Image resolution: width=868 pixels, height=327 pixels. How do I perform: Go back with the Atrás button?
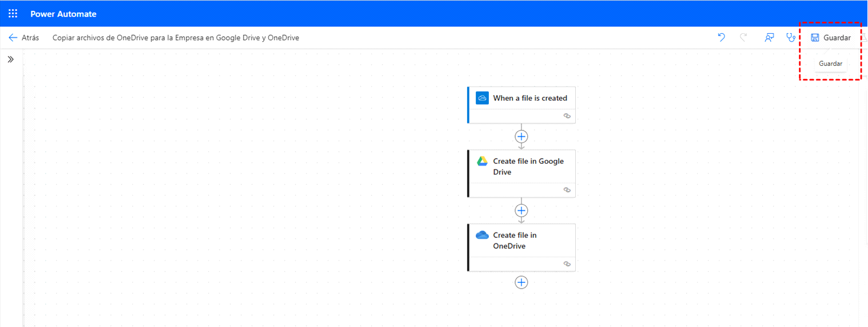pyautogui.click(x=24, y=38)
